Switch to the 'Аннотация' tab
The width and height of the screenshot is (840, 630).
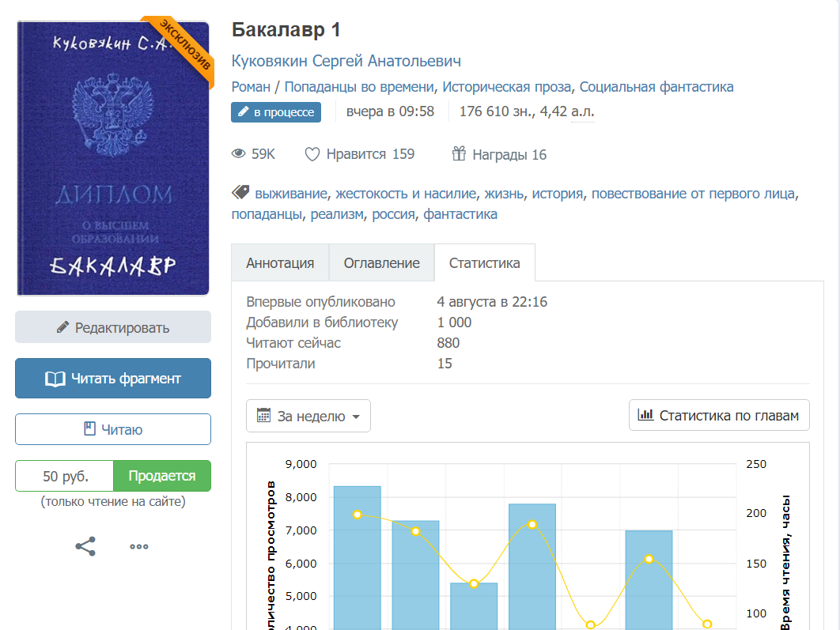(280, 263)
